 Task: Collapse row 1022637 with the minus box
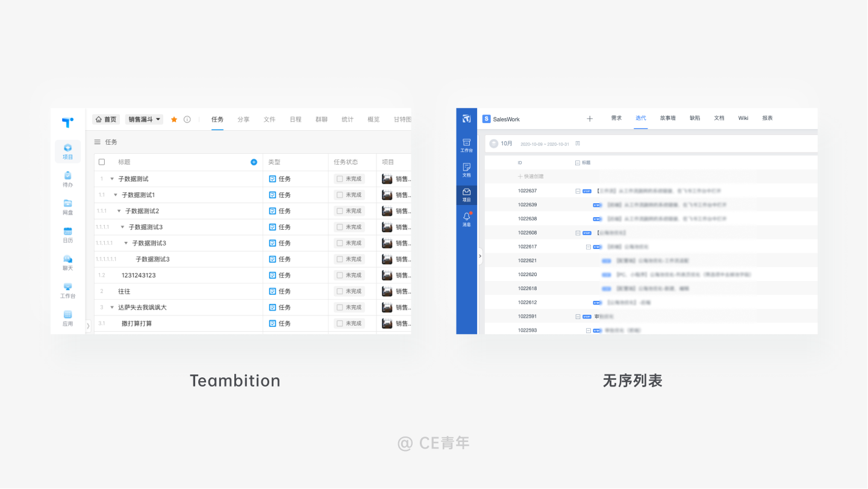(578, 191)
